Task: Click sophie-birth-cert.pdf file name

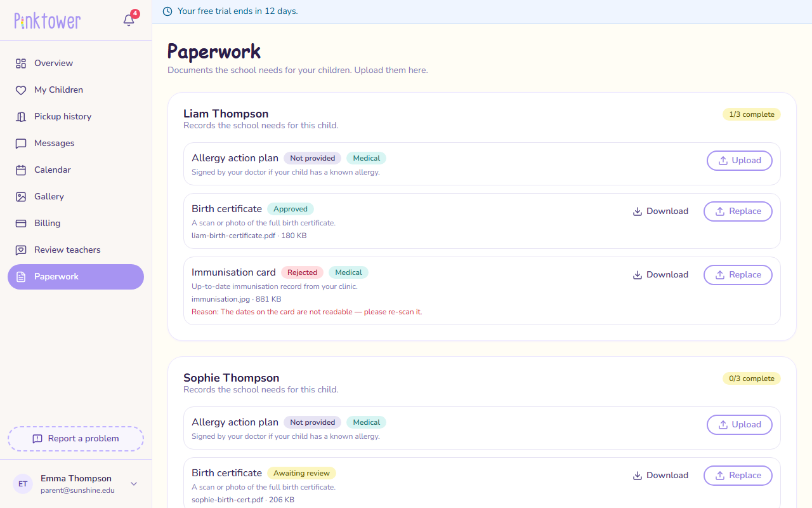Action: tap(227, 500)
